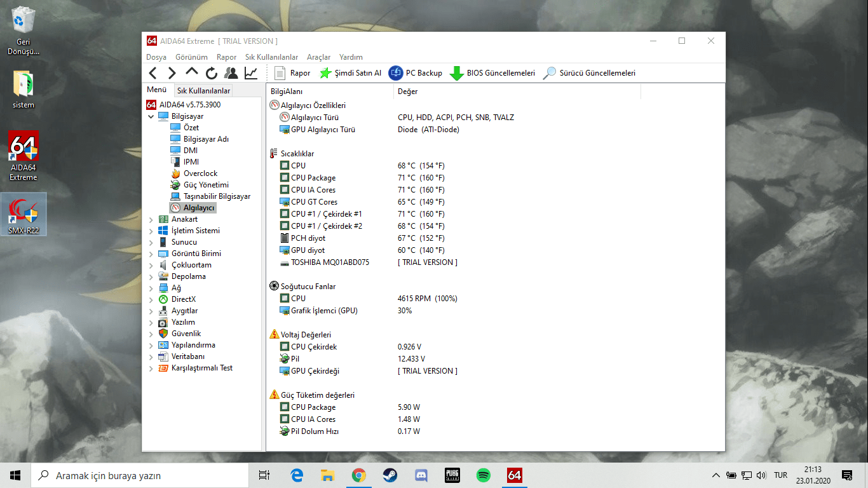Screen dimensions: 868x488
Task: Open Overclock in the tree
Action: (x=200, y=173)
